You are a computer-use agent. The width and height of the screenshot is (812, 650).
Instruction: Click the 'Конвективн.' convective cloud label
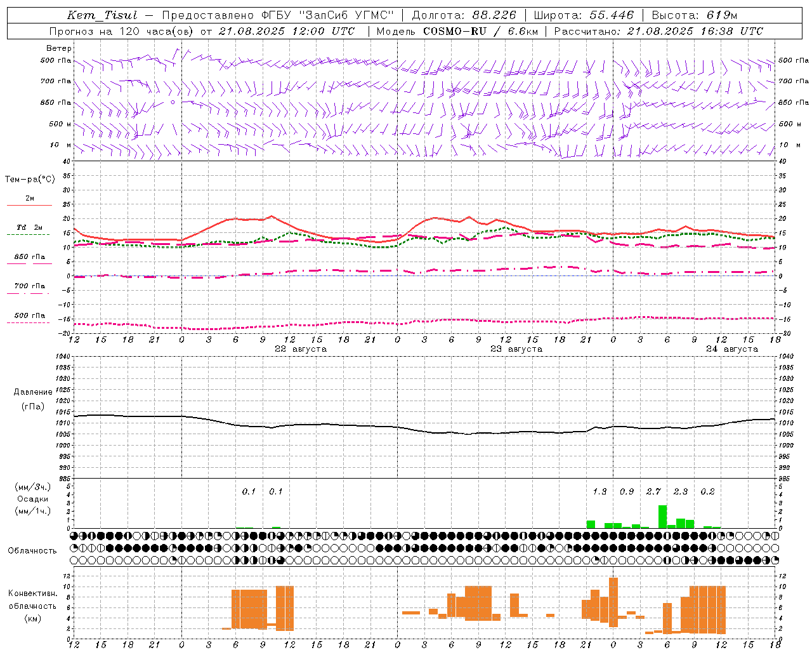[x=32, y=593]
